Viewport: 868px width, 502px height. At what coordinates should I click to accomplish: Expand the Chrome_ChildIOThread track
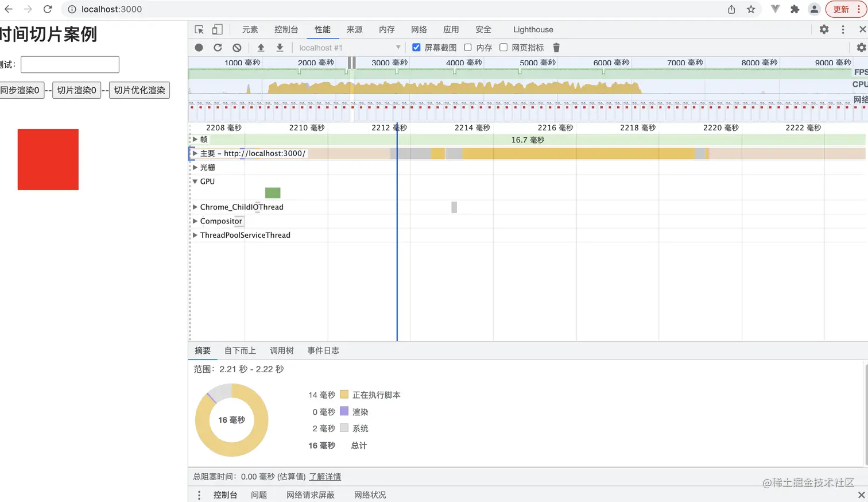point(195,207)
